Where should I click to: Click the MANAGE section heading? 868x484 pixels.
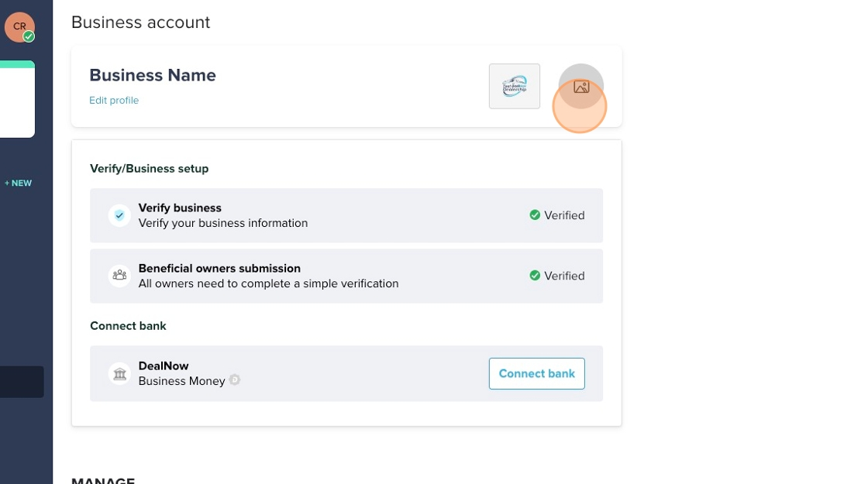tap(103, 480)
